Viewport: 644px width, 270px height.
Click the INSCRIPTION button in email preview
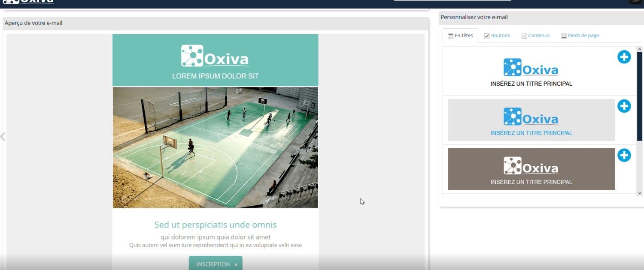coord(216,264)
